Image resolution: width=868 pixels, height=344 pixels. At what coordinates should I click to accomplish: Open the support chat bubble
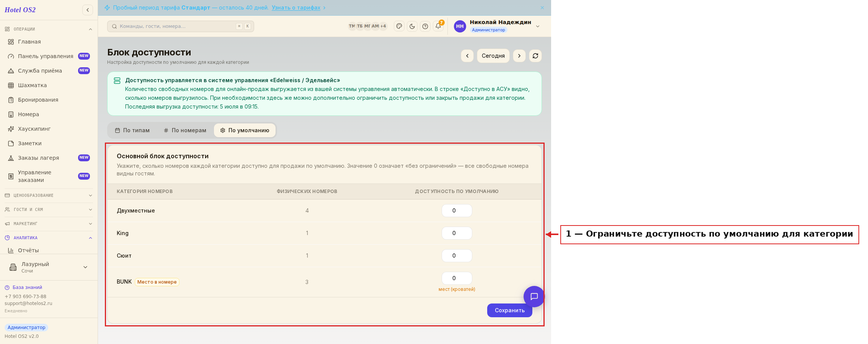534,297
